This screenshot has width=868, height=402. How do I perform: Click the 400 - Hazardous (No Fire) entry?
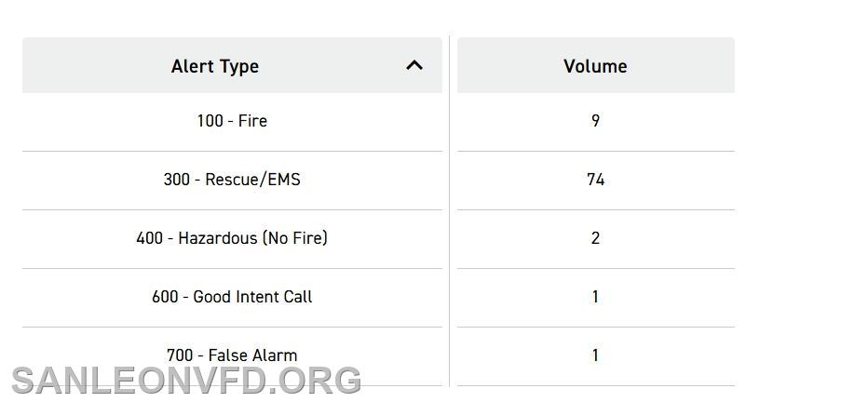pyautogui.click(x=232, y=238)
